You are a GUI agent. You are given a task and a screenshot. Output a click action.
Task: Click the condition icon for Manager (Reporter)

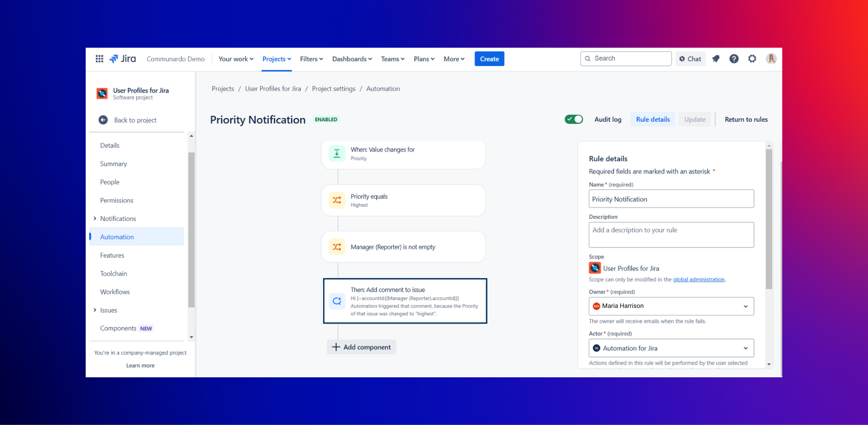[337, 247]
